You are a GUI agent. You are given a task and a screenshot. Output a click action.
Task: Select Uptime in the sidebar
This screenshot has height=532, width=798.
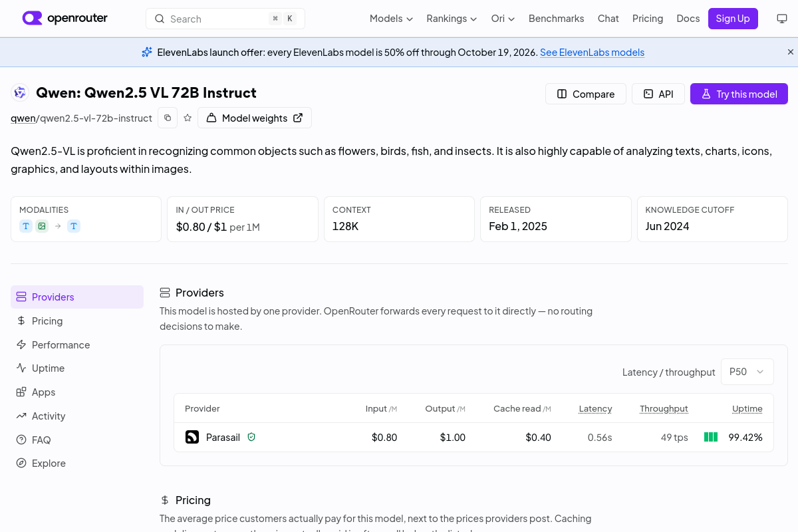(77, 368)
